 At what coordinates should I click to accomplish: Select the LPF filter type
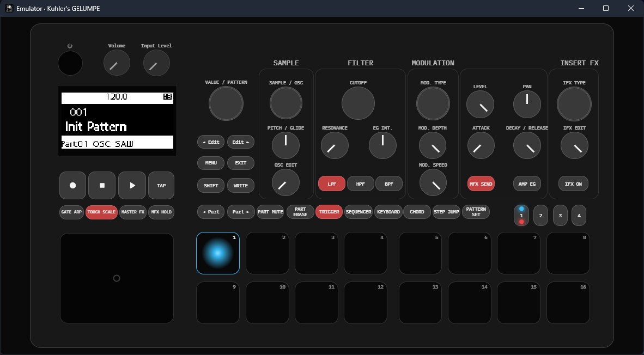point(332,184)
